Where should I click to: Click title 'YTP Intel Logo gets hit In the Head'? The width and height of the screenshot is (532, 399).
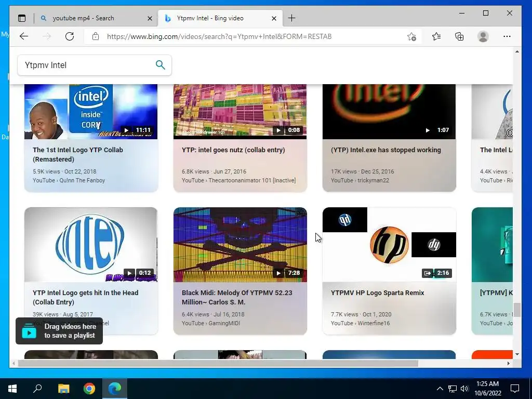[x=86, y=297]
